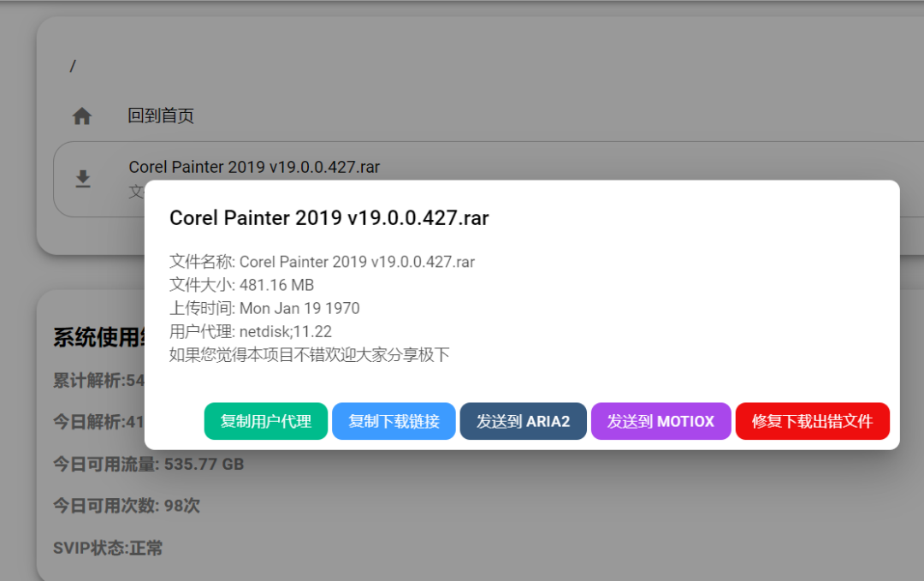924x581 pixels.
Task: Select the Corel Painter 2019 v19.0.0.427.rar list row name
Action: click(x=254, y=167)
